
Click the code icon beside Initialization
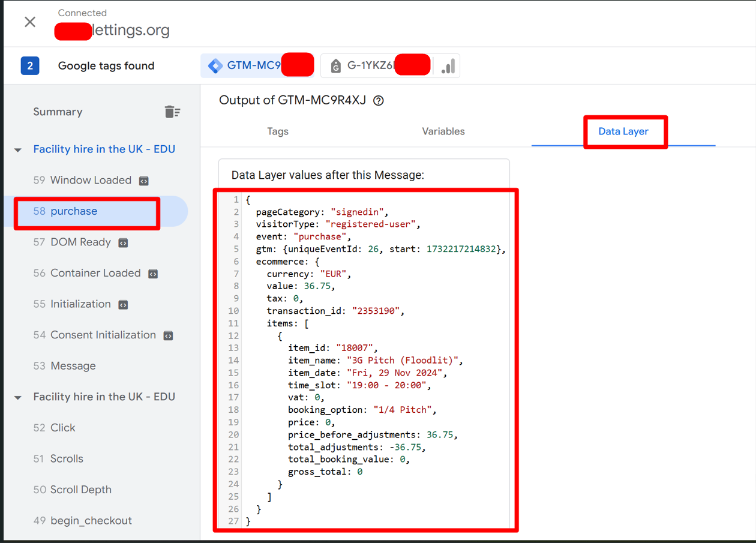123,305
